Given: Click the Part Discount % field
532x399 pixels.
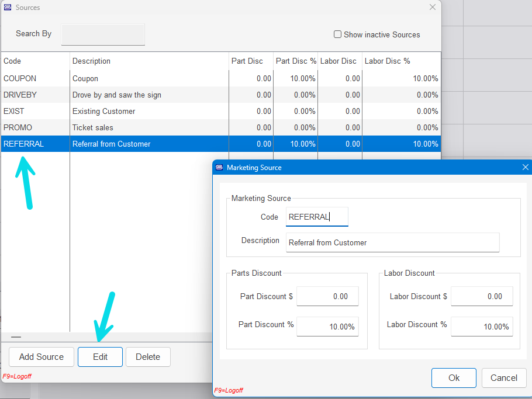Looking at the screenshot, I should point(327,327).
